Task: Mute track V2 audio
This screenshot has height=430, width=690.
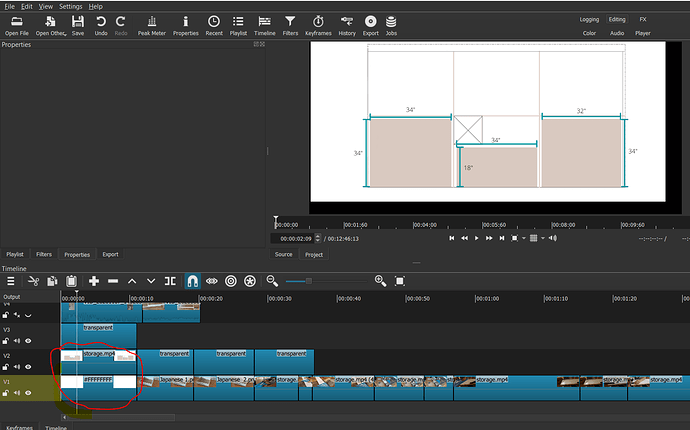Action: click(x=17, y=367)
